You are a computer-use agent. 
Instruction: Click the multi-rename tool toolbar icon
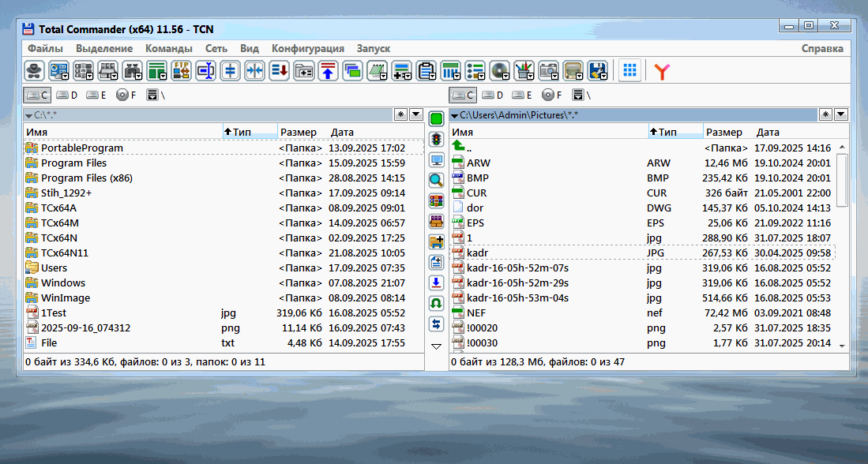205,71
